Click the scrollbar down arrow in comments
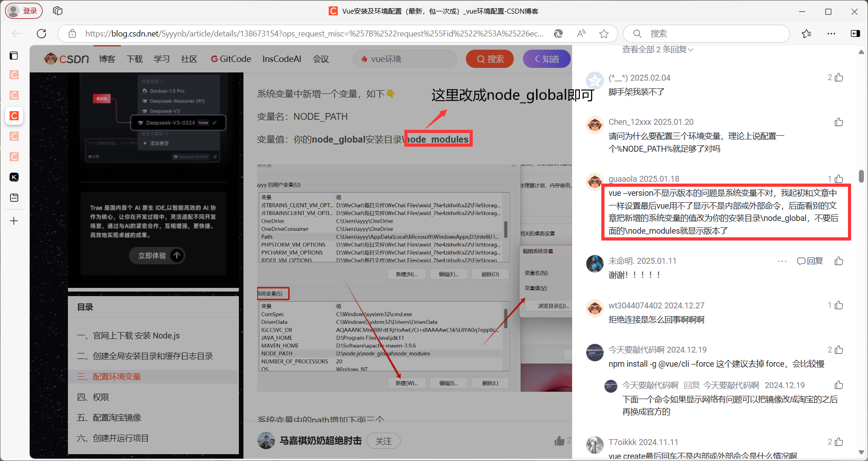Image resolution: width=868 pixels, height=461 pixels. (861, 452)
